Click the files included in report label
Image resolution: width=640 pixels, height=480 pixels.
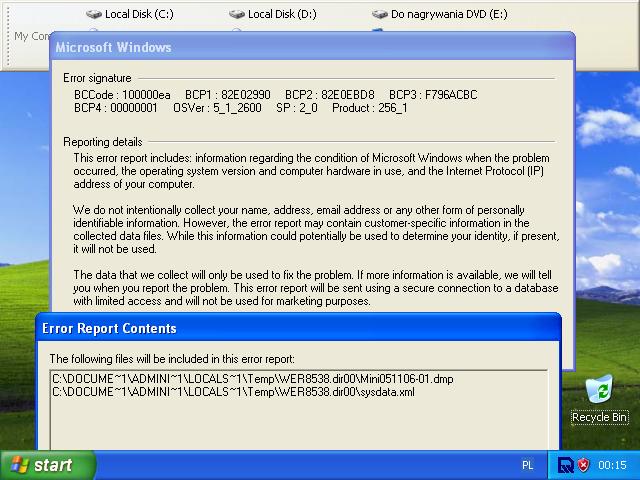coord(172,359)
